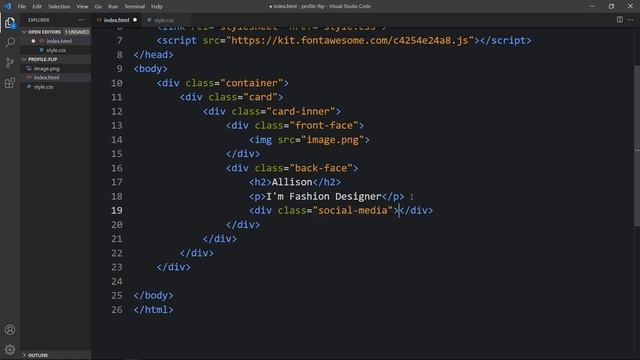Viewport: 640px width, 360px height.
Task: Click the "image.png" src value
Action: [x=332, y=140]
